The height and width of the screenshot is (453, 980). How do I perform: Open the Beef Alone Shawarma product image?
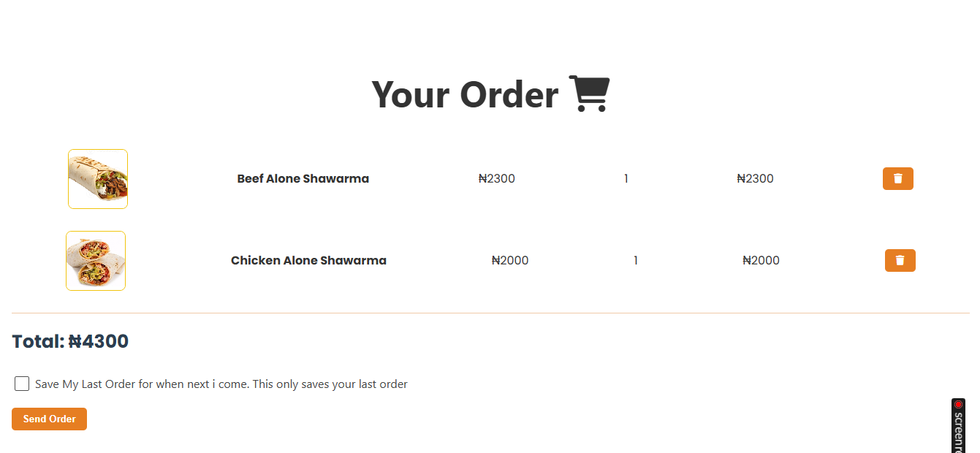tap(98, 179)
